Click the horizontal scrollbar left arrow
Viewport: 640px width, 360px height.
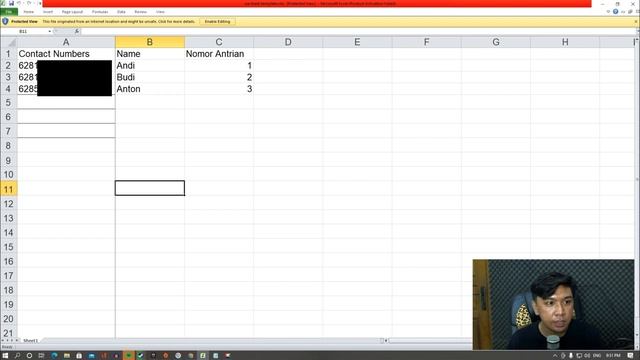pos(386,340)
